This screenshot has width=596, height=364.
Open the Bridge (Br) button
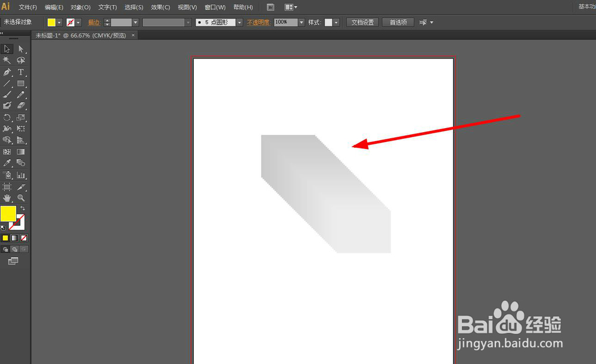point(270,7)
